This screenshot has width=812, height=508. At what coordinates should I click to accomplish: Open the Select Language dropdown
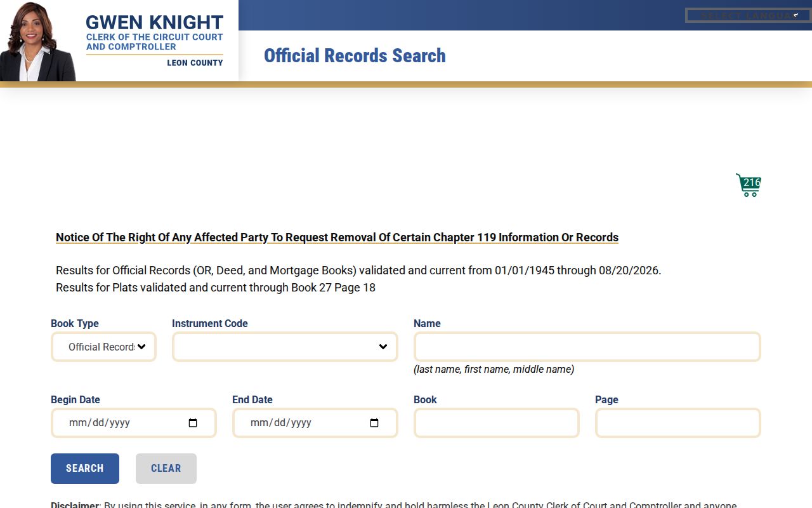point(748,15)
